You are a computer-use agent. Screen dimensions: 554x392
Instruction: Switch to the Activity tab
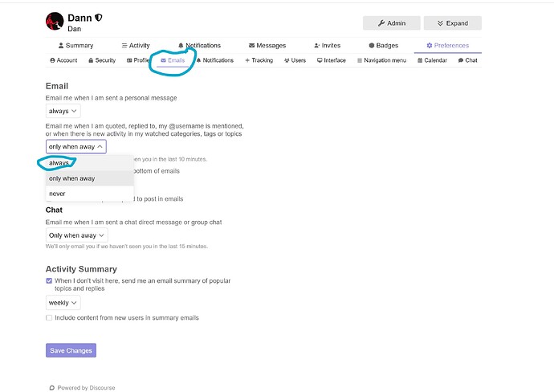tap(136, 45)
